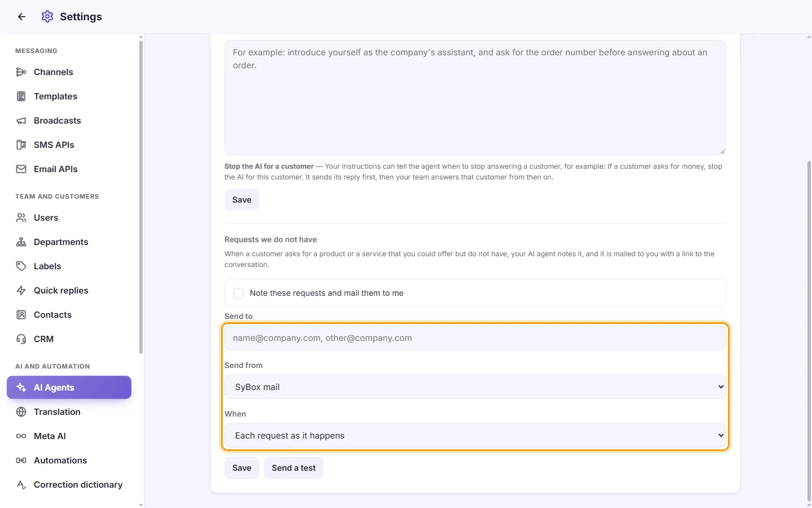
Task: Click the Contacts book icon
Action: (x=21, y=314)
